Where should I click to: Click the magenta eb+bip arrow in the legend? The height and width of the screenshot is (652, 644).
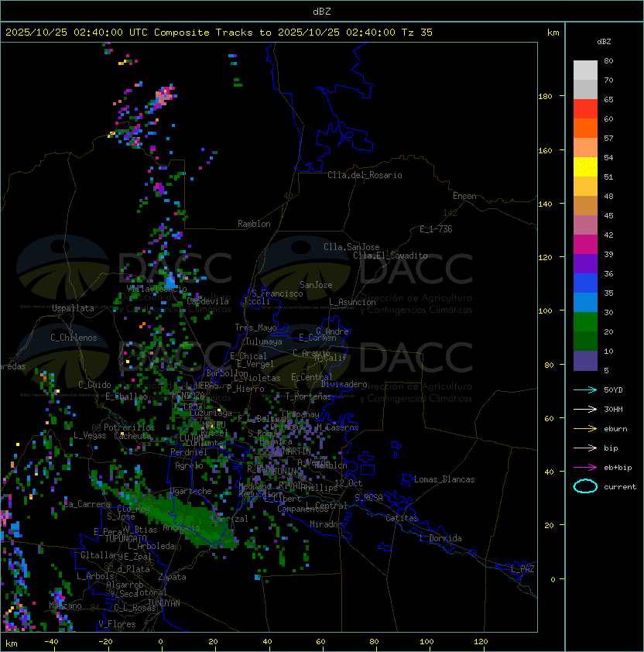pos(585,468)
